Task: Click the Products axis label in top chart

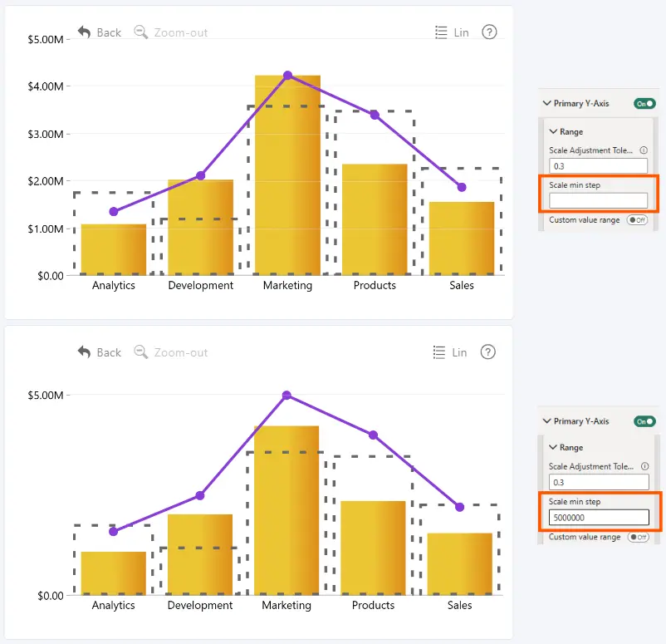Action: click(x=375, y=285)
